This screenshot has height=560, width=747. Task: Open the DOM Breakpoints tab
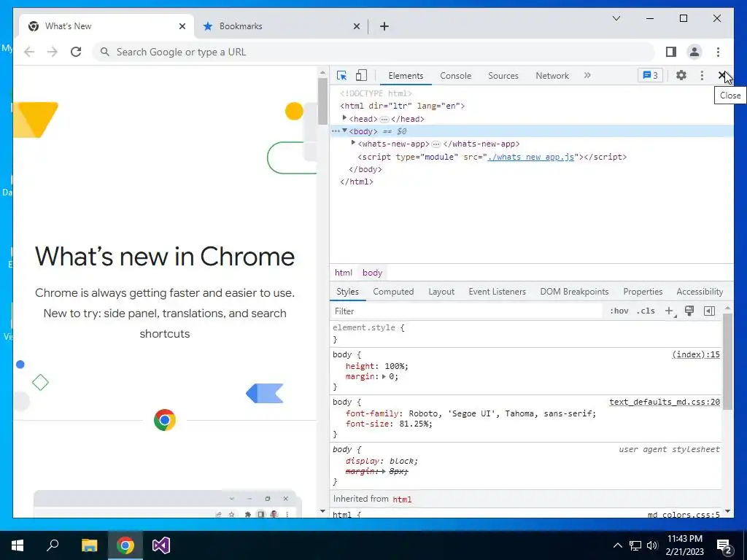click(574, 292)
